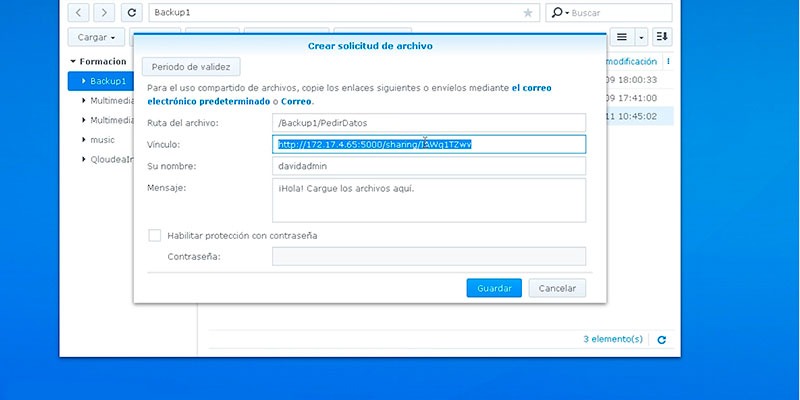Click the '3 elemento(s)' status text
The height and width of the screenshot is (400, 800).
tap(613, 339)
